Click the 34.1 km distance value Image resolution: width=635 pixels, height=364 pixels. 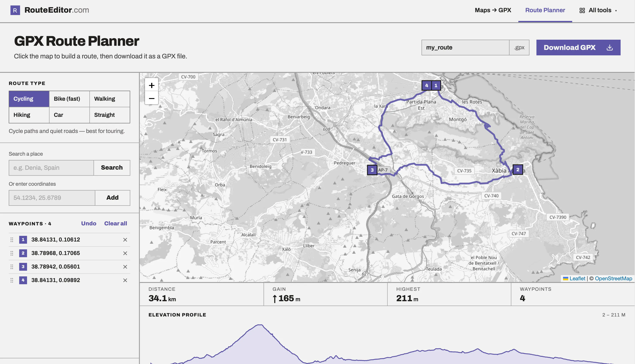tap(162, 298)
